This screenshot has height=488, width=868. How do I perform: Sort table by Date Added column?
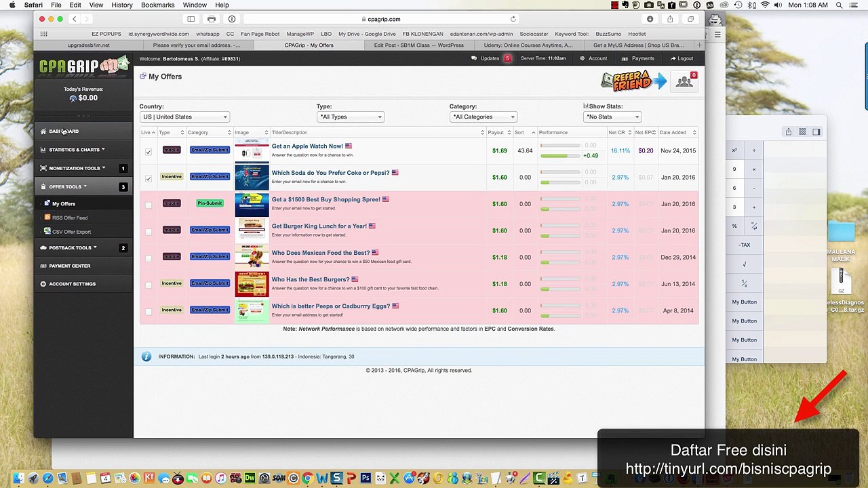[677, 132]
